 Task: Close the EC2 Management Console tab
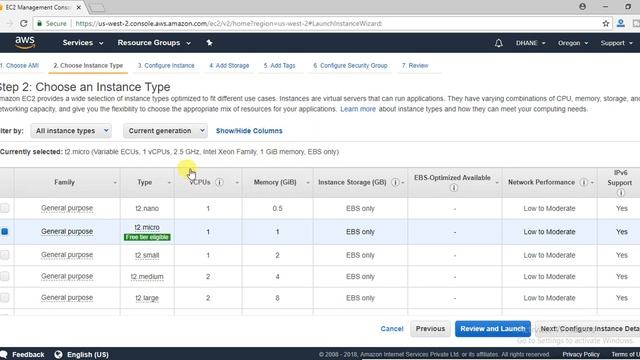tap(78, 7)
